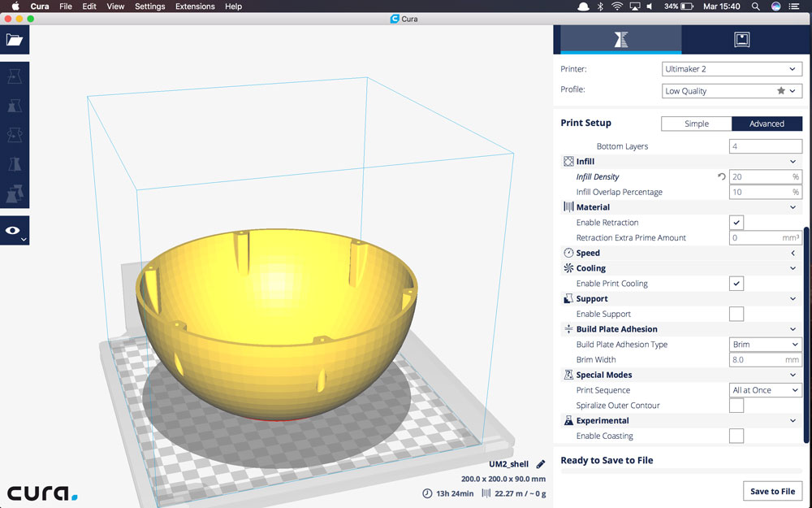Image resolution: width=812 pixels, height=508 pixels.
Task: Toggle Enable Retraction checkbox
Action: (736, 223)
